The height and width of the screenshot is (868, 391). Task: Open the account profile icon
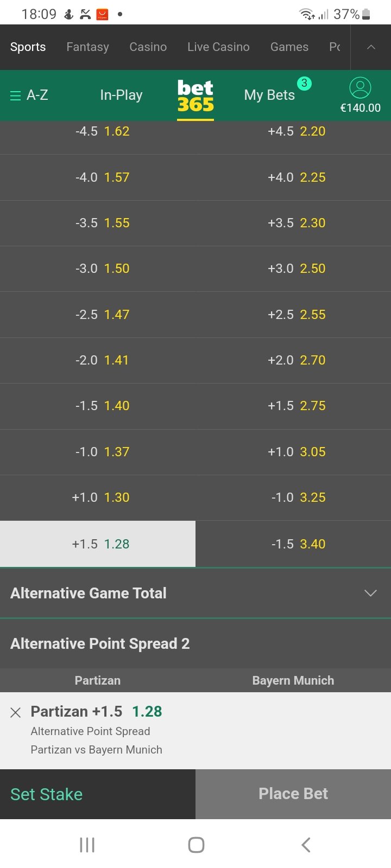(x=360, y=88)
